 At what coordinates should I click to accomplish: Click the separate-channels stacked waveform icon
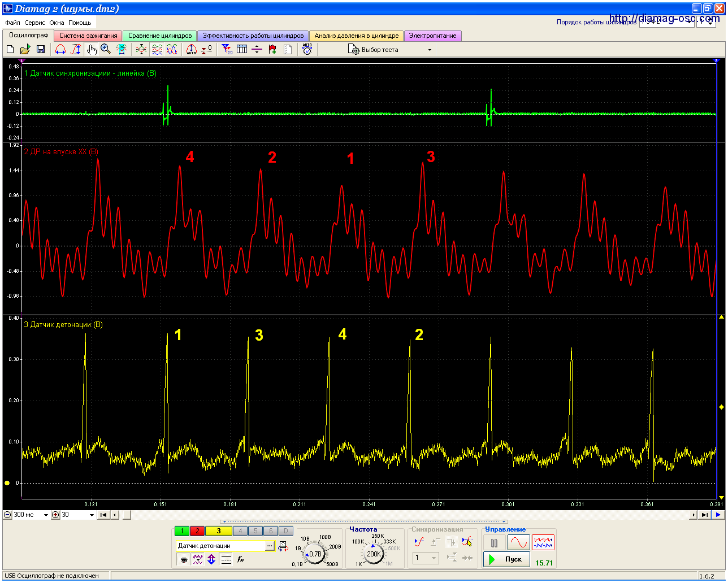coord(157,50)
